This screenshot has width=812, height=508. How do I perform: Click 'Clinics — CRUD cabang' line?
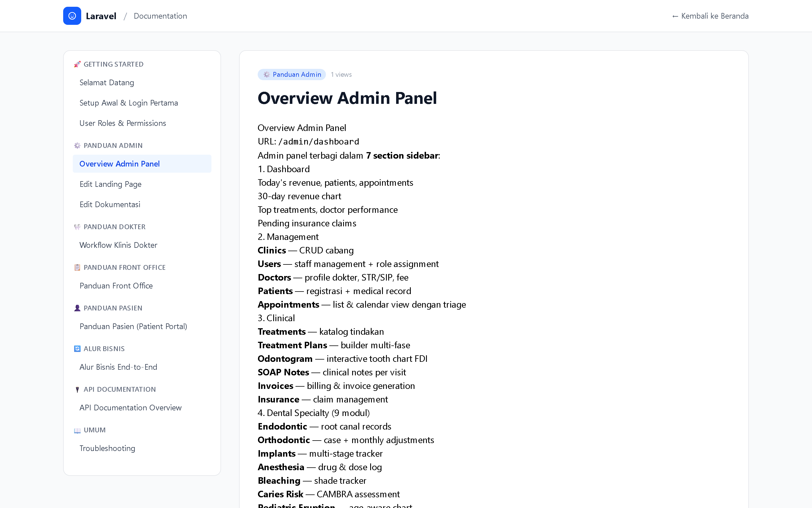pos(306,250)
